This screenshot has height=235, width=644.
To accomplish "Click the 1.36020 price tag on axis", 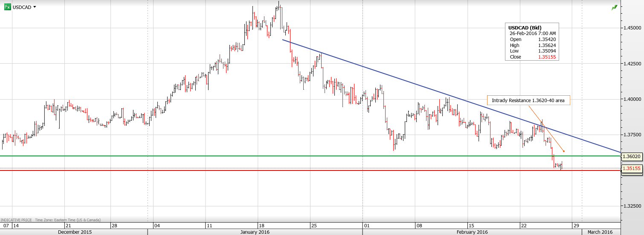I will (x=632, y=156).
